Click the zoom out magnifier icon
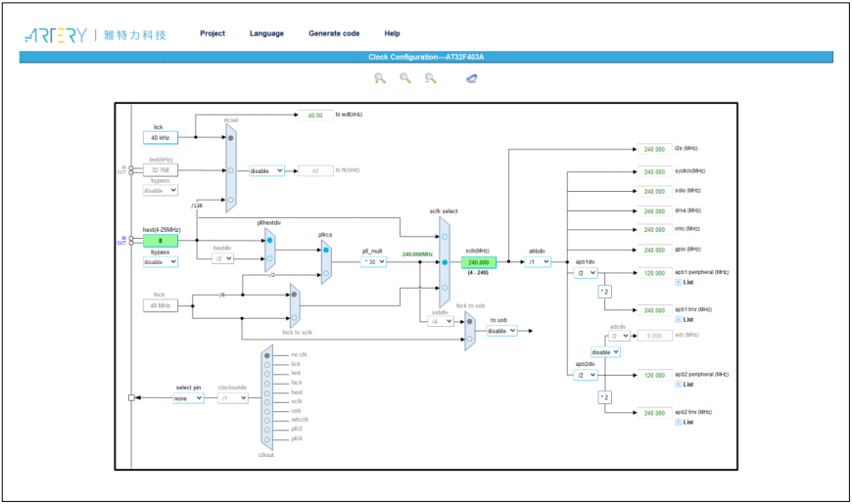Image resolution: width=852 pixels, height=504 pixels. point(430,78)
